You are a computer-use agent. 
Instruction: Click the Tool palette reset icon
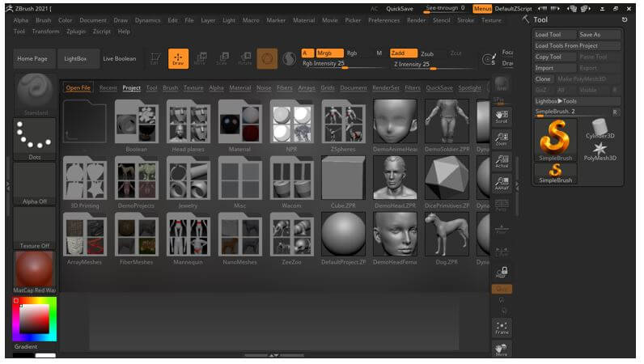625,19
